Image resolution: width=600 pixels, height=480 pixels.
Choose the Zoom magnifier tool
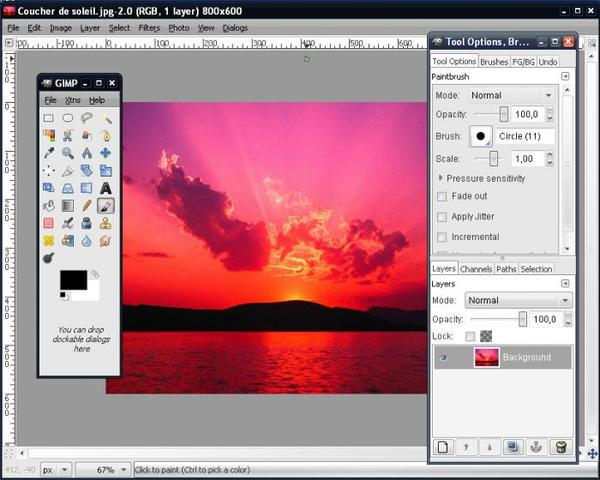coord(68,153)
